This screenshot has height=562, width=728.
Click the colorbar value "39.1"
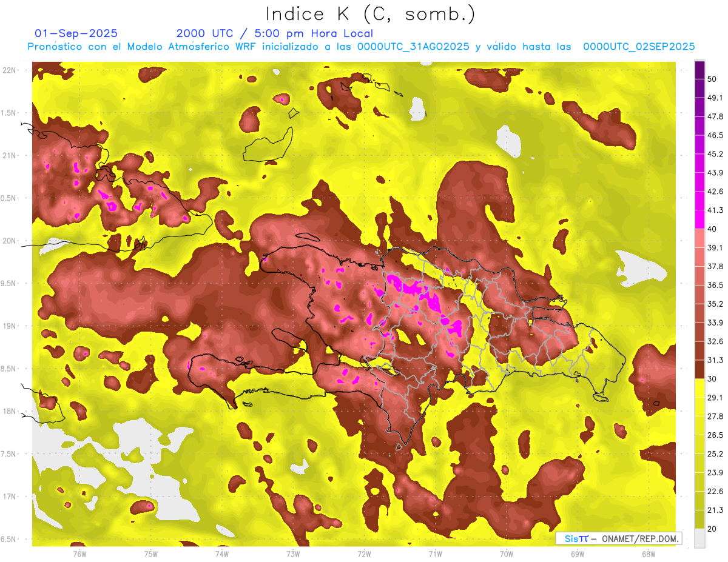click(x=715, y=247)
